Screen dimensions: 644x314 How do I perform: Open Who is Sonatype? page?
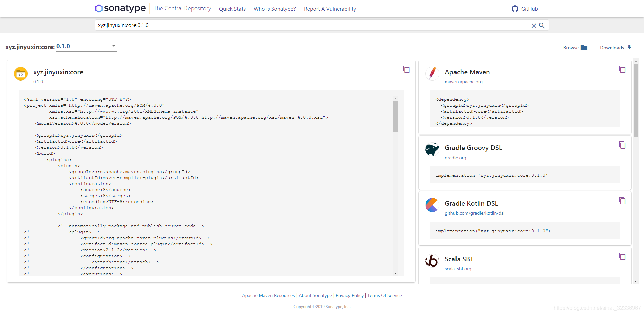pos(275,9)
